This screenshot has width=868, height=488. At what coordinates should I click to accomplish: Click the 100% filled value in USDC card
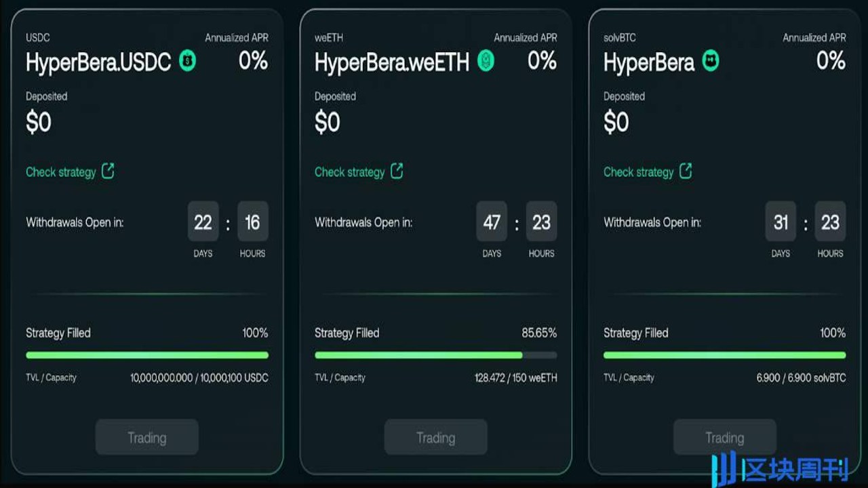coord(255,333)
